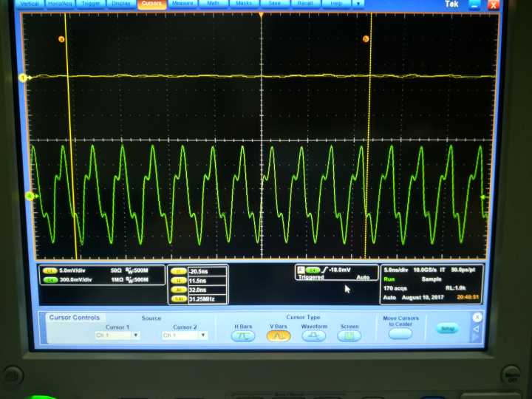Click the 170 acqs counter
This screenshot has height=399, width=532.
(395, 288)
